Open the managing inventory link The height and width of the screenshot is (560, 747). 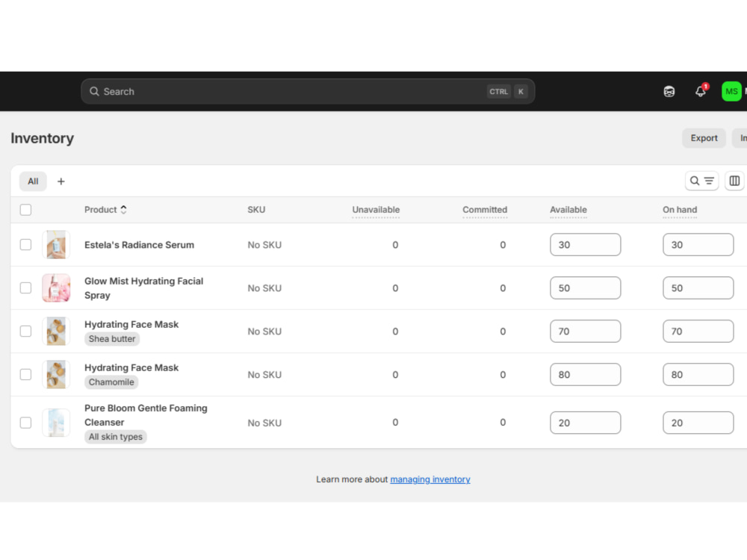click(x=430, y=479)
